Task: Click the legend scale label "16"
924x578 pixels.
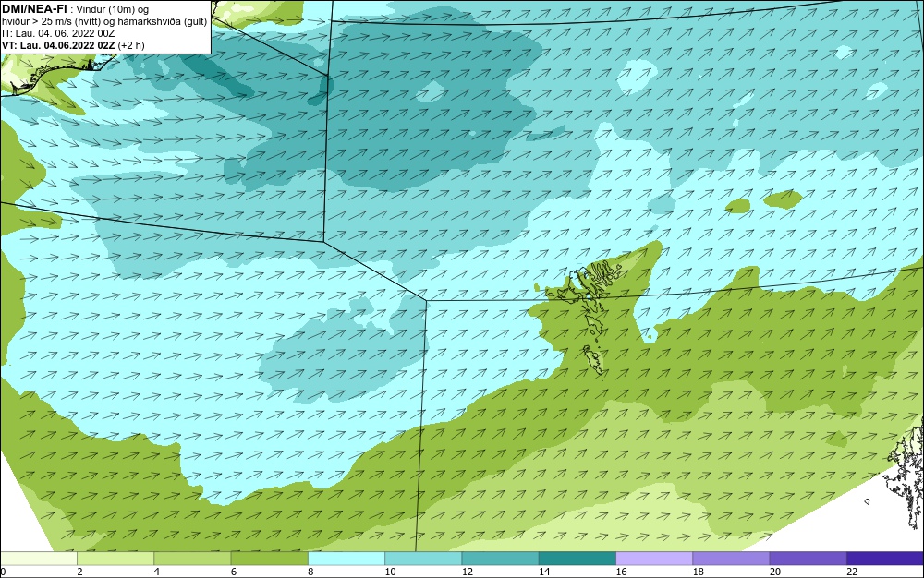Action: click(x=621, y=572)
